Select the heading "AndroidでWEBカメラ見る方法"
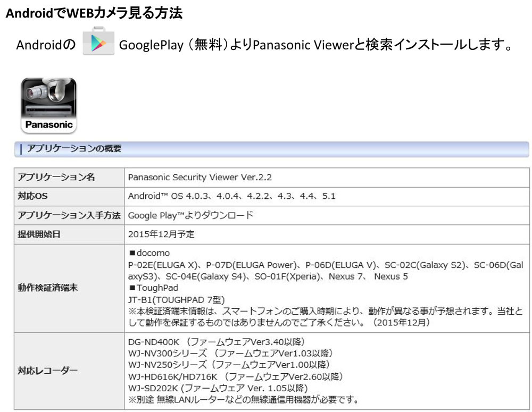Screen dimensions: 532x412 coord(94,13)
